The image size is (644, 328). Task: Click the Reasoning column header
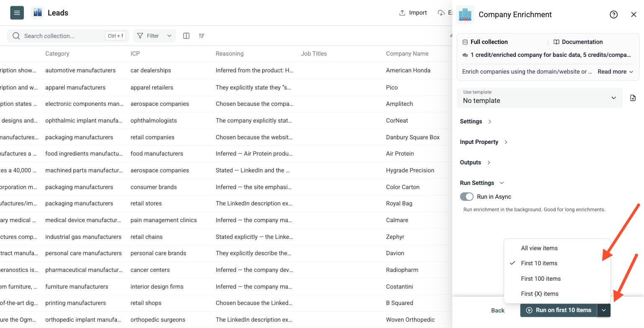click(x=229, y=54)
